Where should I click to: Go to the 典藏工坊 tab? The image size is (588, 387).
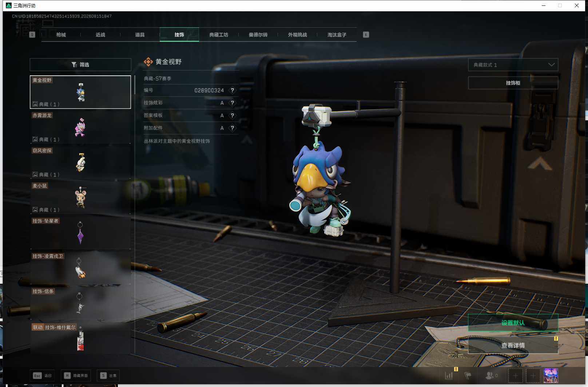point(219,35)
